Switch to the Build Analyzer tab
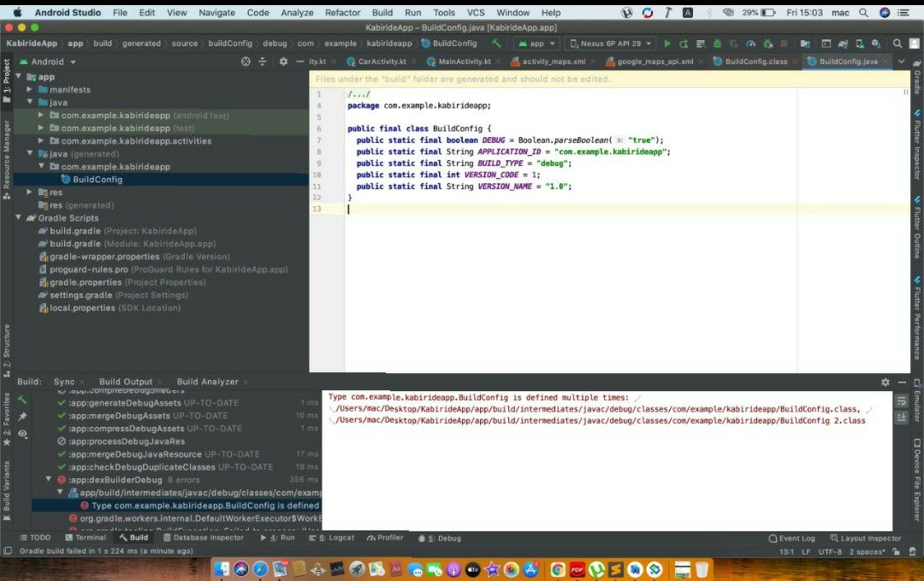 (x=207, y=382)
